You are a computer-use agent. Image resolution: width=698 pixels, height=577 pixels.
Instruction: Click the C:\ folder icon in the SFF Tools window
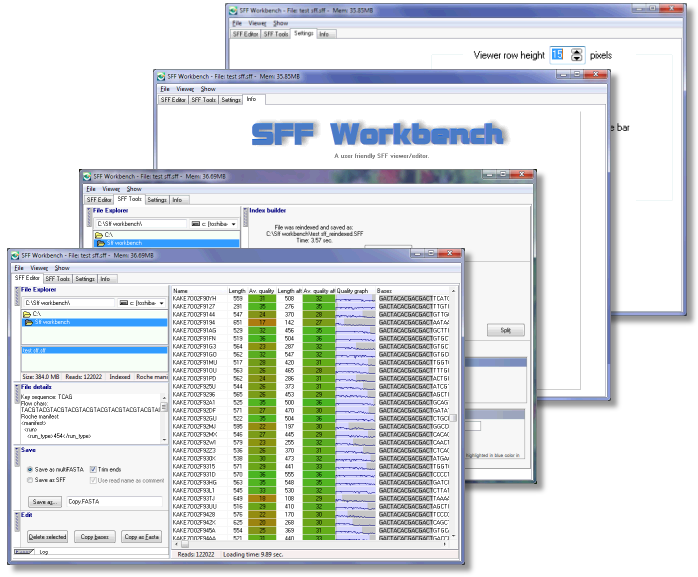(x=99, y=235)
